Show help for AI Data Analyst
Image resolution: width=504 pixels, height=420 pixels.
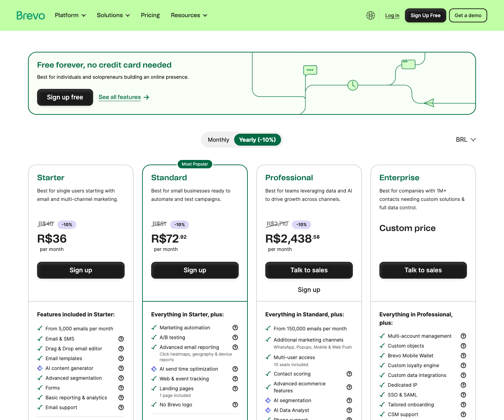coord(349,410)
